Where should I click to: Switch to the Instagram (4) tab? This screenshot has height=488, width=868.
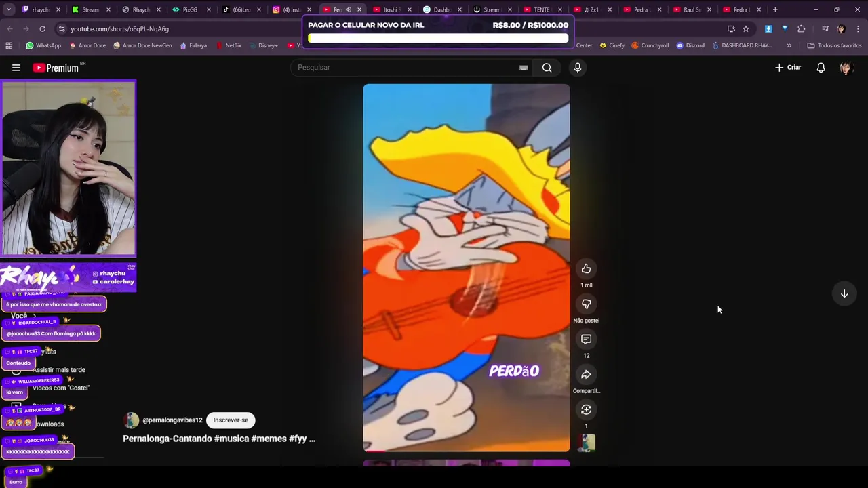tap(292, 9)
